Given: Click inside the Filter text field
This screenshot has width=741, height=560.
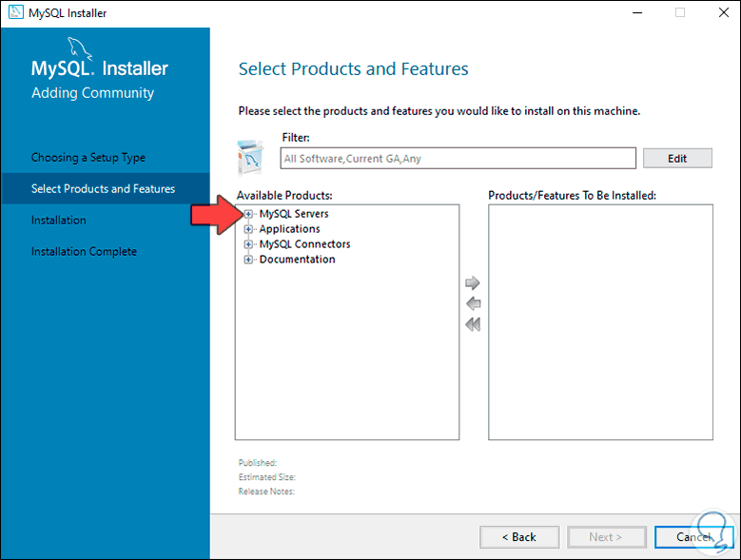Looking at the screenshot, I should point(458,159).
